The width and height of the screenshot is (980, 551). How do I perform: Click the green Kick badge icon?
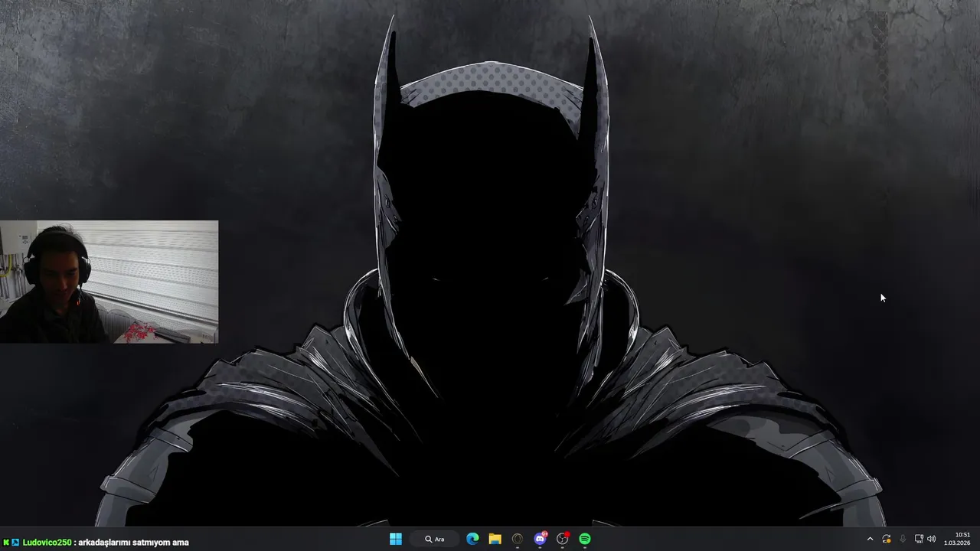coord(6,543)
